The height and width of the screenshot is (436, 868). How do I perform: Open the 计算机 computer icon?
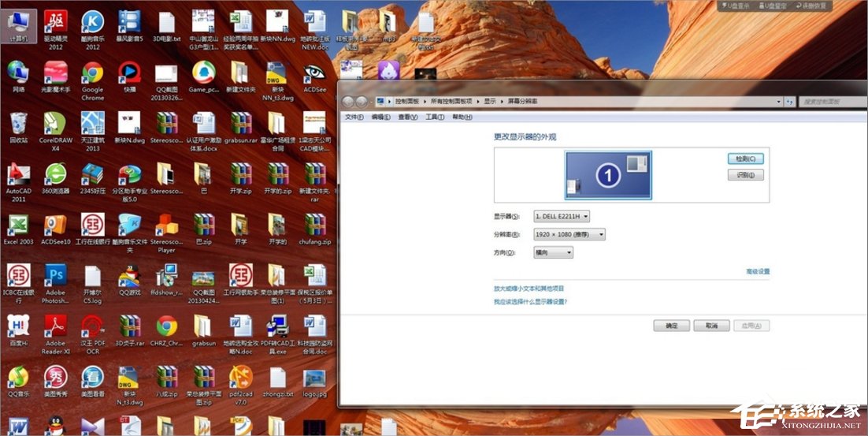click(17, 24)
